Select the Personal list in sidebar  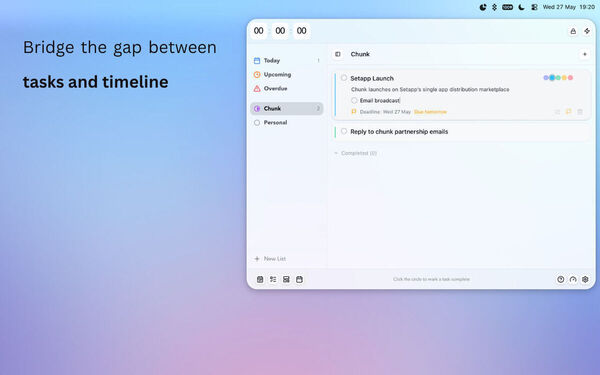pyautogui.click(x=287, y=122)
